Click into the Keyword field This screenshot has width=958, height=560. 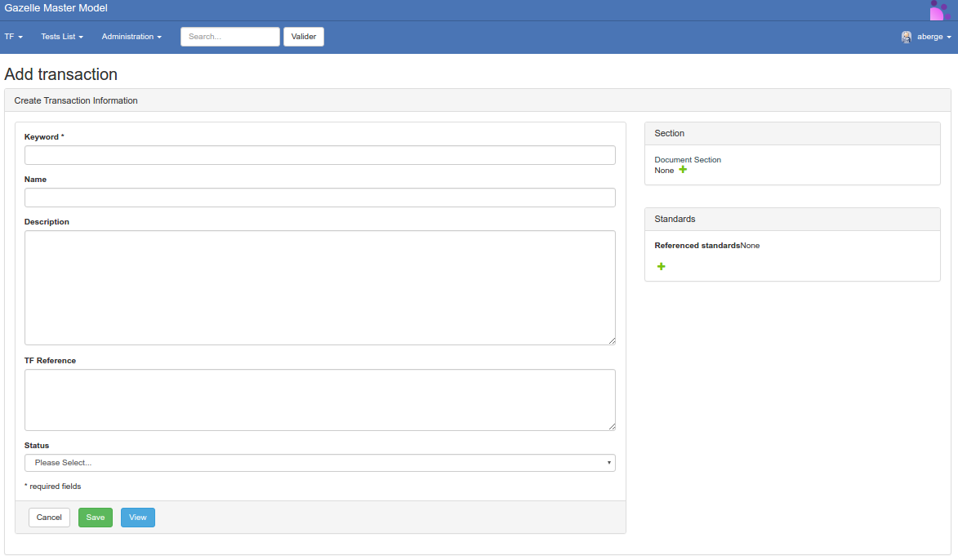coord(319,155)
